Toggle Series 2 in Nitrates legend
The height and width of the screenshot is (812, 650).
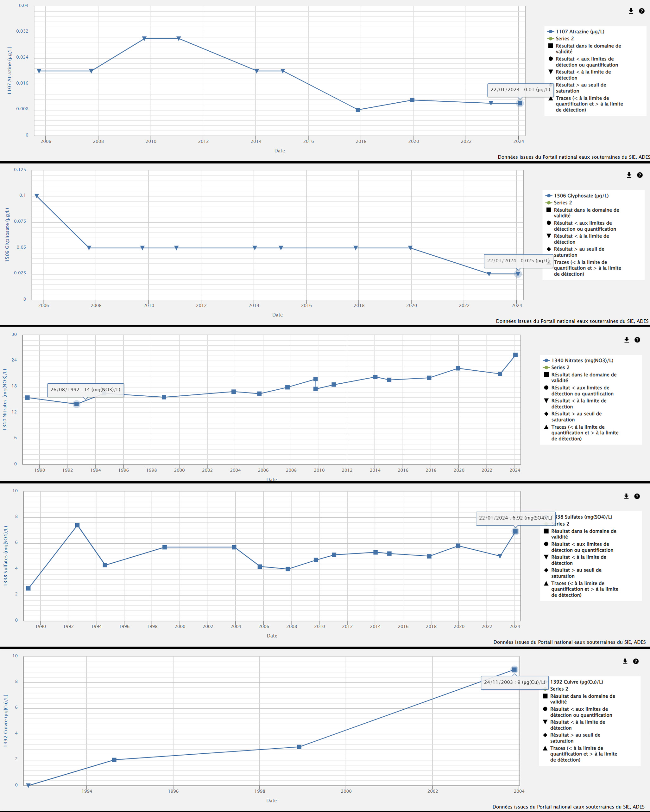(560, 367)
